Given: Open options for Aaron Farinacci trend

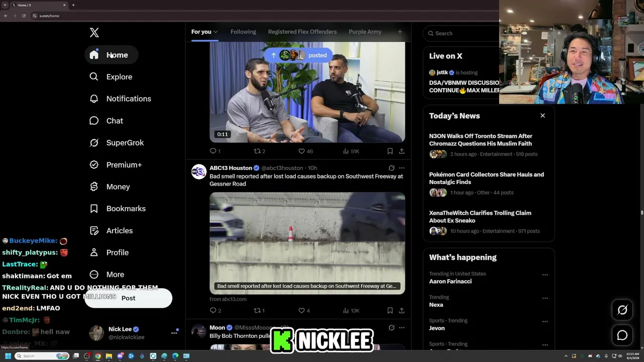Looking at the screenshot, I should [545, 275].
